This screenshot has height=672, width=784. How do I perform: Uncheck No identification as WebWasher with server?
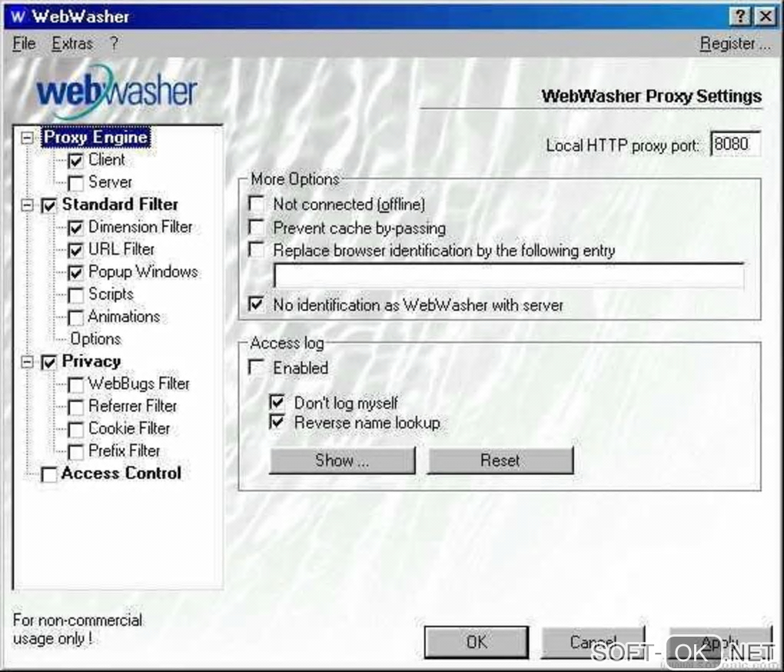tap(257, 304)
